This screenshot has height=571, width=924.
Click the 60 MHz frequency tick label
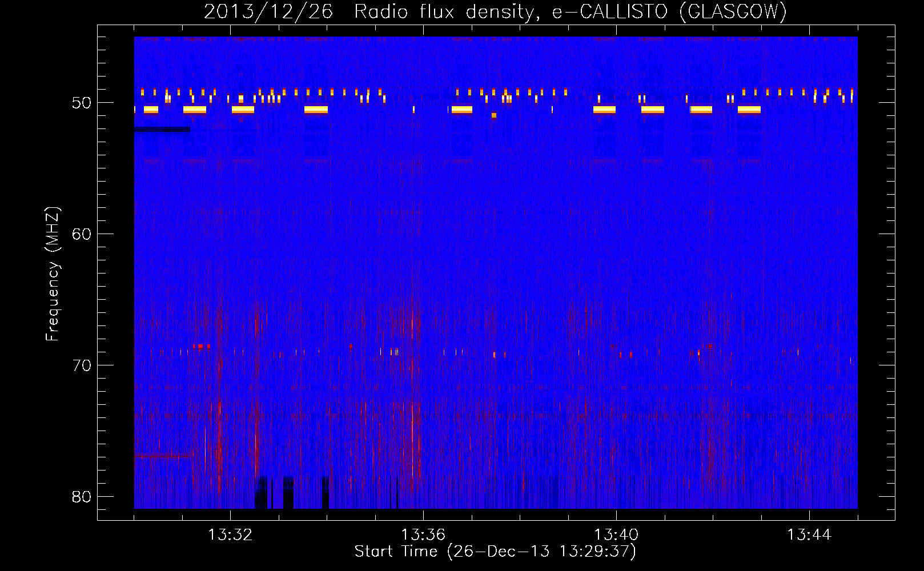click(82, 234)
